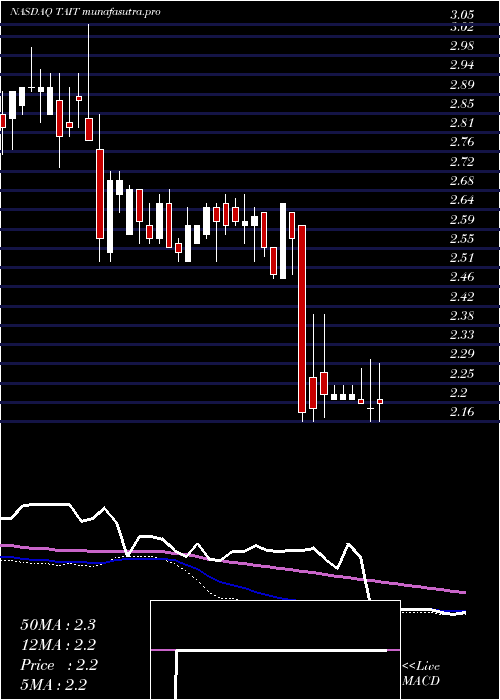
Task: Click the MACD inset panel box
Action: click(x=275, y=650)
